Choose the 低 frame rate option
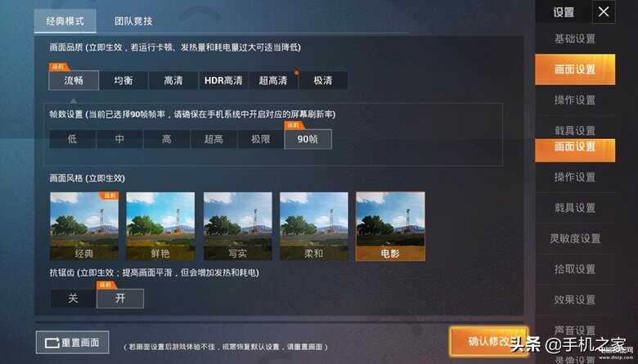The image size is (638, 364). 73,139
